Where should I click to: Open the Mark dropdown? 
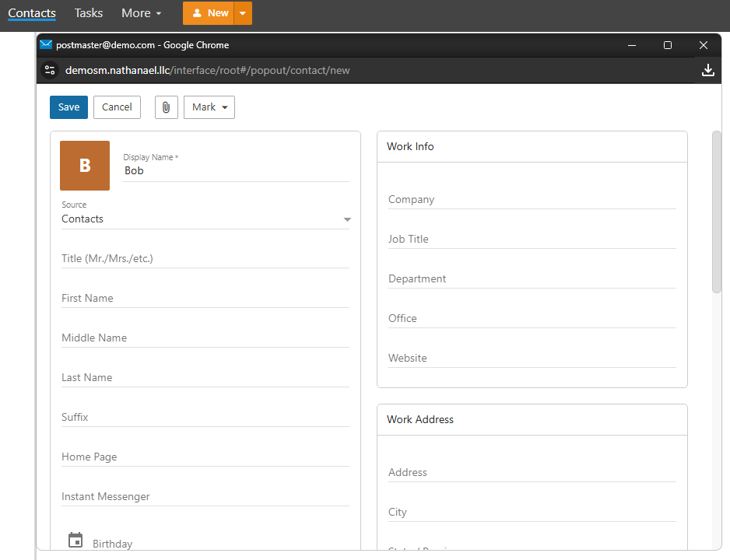[209, 107]
